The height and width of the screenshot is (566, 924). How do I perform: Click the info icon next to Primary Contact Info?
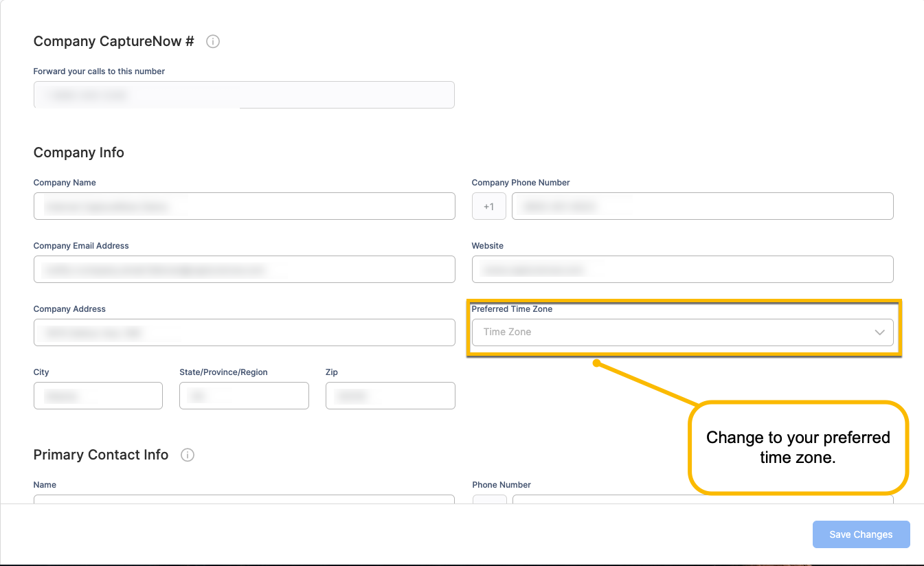pyautogui.click(x=188, y=455)
